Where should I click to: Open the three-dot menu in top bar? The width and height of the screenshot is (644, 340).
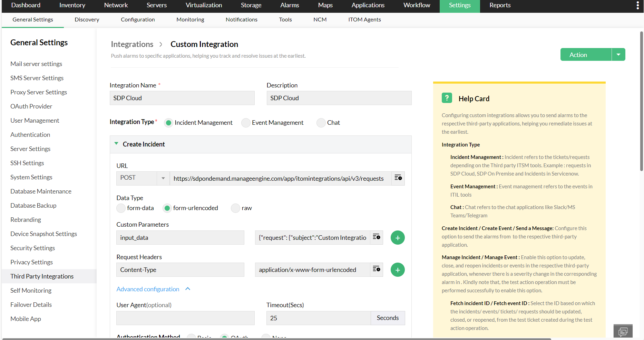pyautogui.click(x=637, y=5)
